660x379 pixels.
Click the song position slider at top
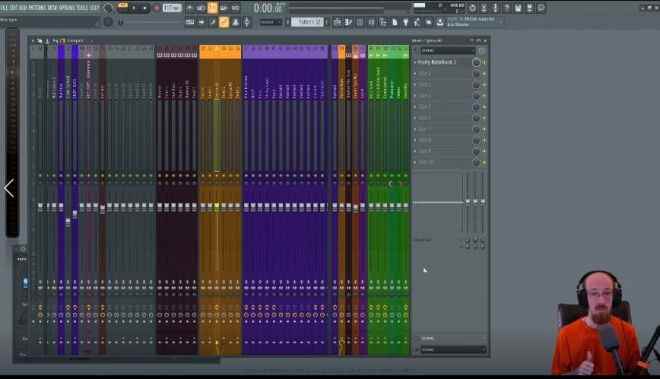point(348,8)
